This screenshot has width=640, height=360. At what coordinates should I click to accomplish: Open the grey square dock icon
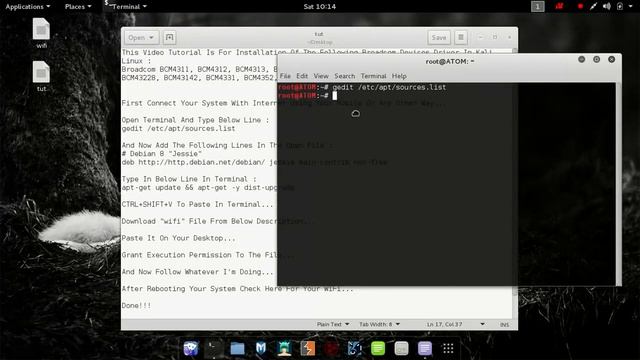point(401,348)
